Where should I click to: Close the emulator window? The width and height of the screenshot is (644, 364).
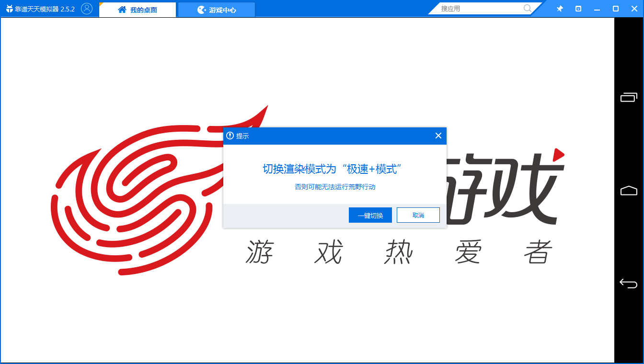pyautogui.click(x=634, y=9)
